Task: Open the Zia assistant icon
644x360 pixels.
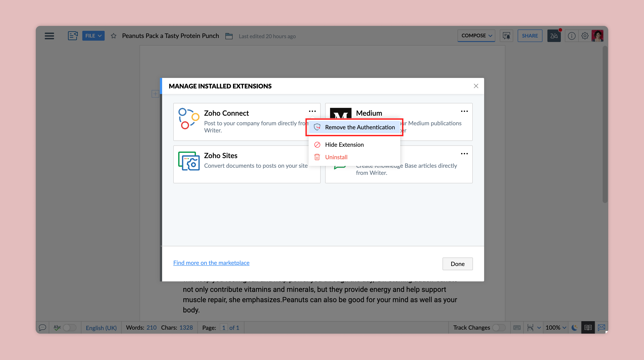Action: pos(554,36)
